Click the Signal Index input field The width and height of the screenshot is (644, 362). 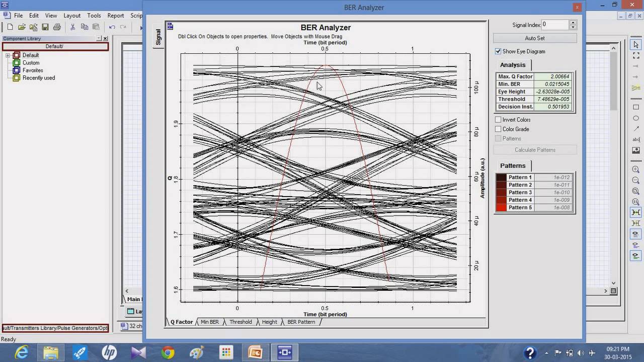click(555, 25)
